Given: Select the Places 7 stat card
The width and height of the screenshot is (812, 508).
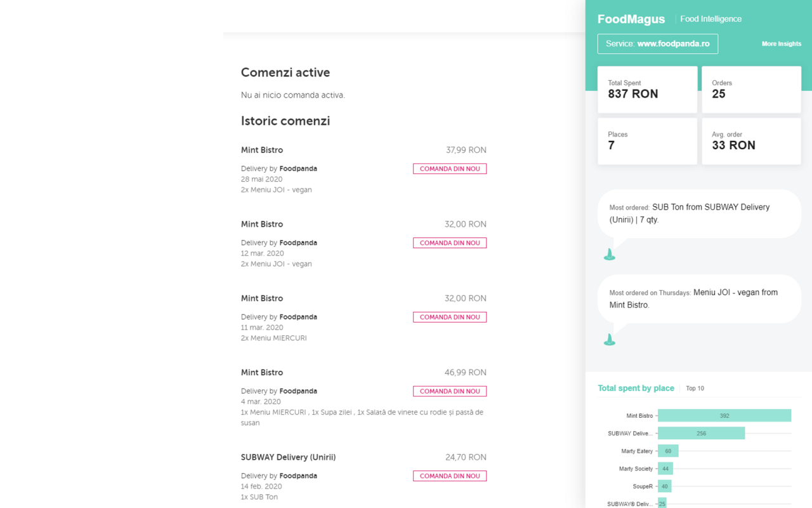Looking at the screenshot, I should [647, 141].
